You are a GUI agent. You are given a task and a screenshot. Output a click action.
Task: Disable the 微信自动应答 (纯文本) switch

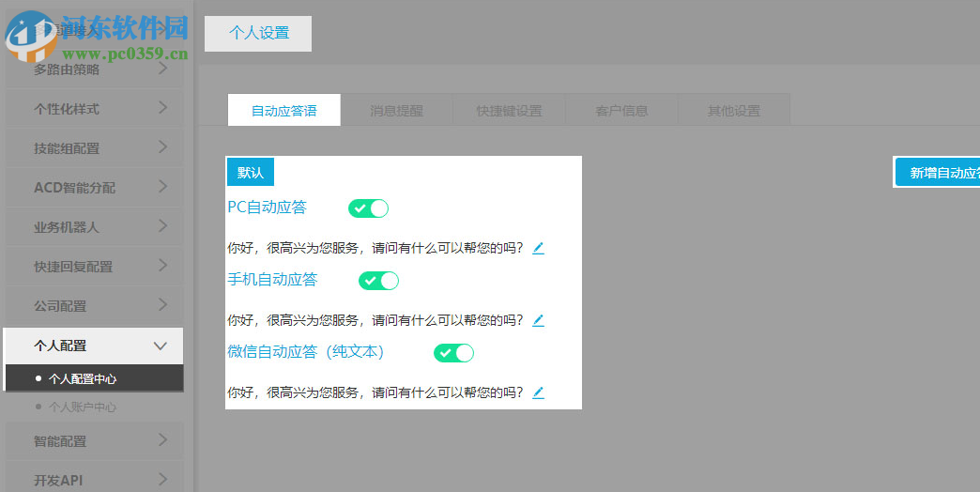453,353
